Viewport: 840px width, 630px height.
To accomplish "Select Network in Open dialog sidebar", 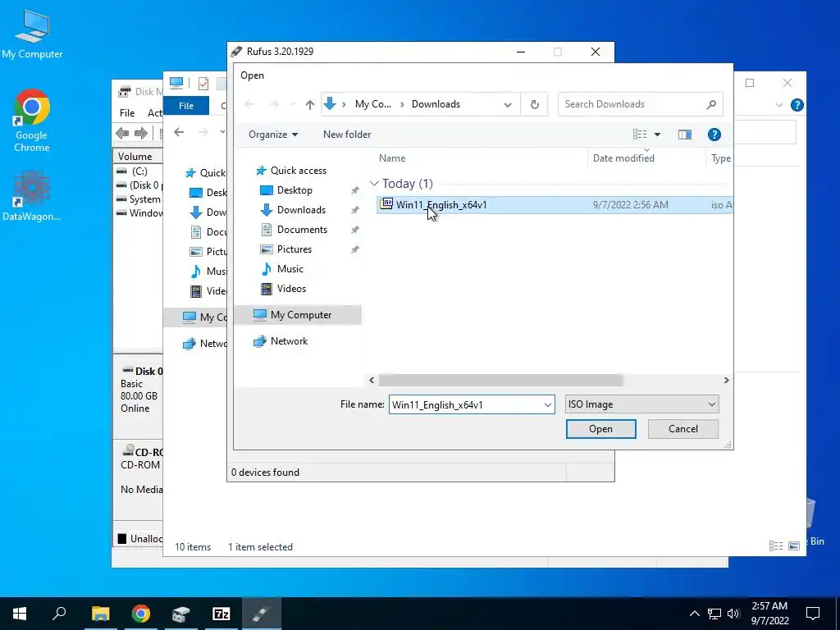I will point(289,341).
